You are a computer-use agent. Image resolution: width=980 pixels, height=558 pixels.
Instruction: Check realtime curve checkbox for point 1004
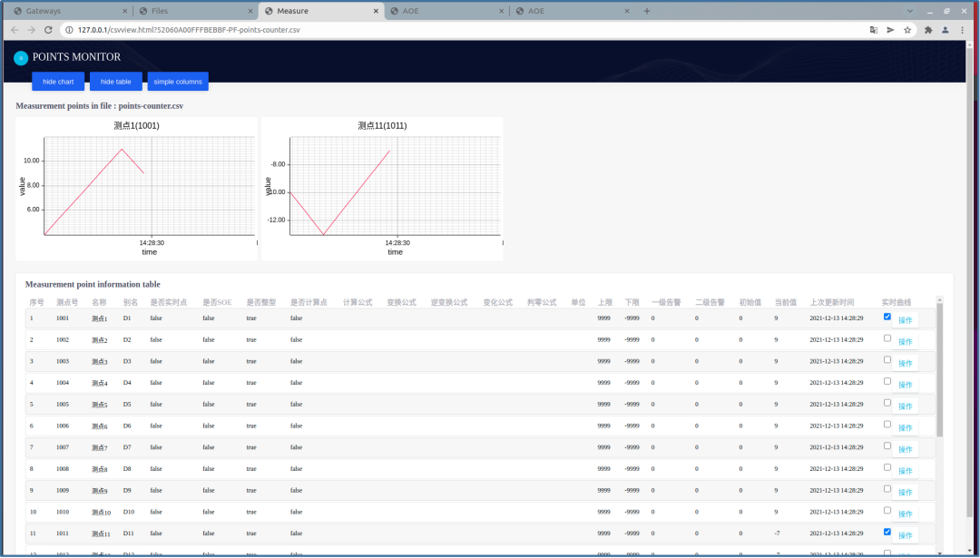point(887,381)
